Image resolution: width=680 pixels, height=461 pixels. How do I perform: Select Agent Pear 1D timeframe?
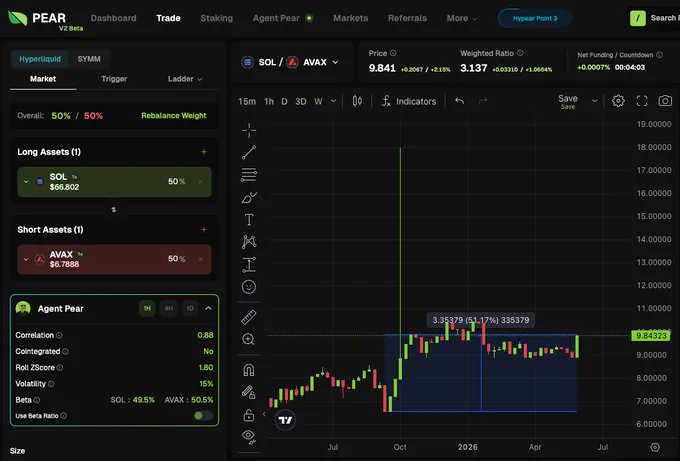[190, 308]
